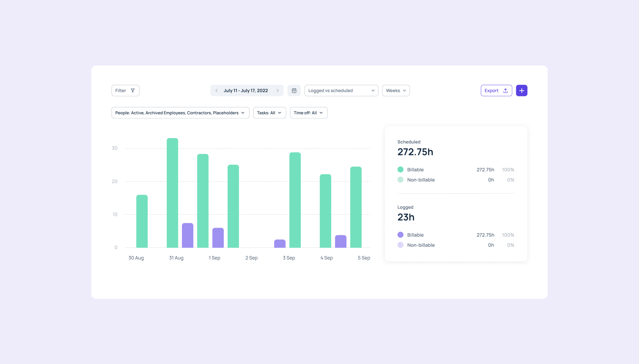This screenshot has height=364, width=639.
Task: Open the Logged vs scheduled dropdown
Action: pos(341,90)
